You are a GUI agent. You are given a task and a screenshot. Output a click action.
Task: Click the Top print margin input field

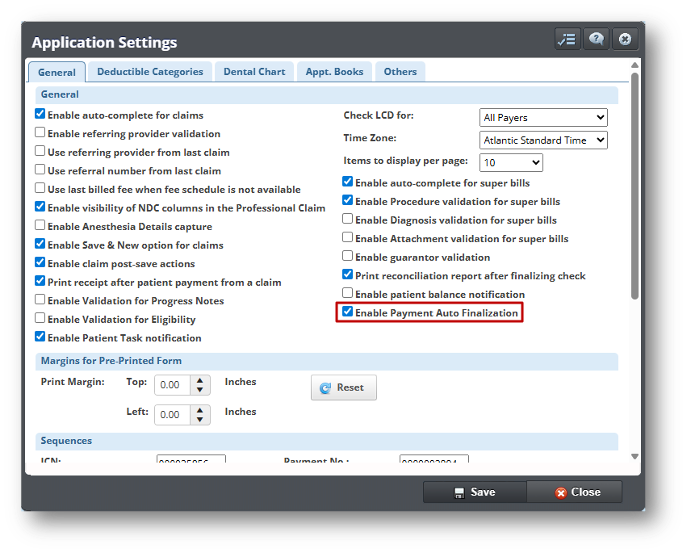click(x=172, y=385)
